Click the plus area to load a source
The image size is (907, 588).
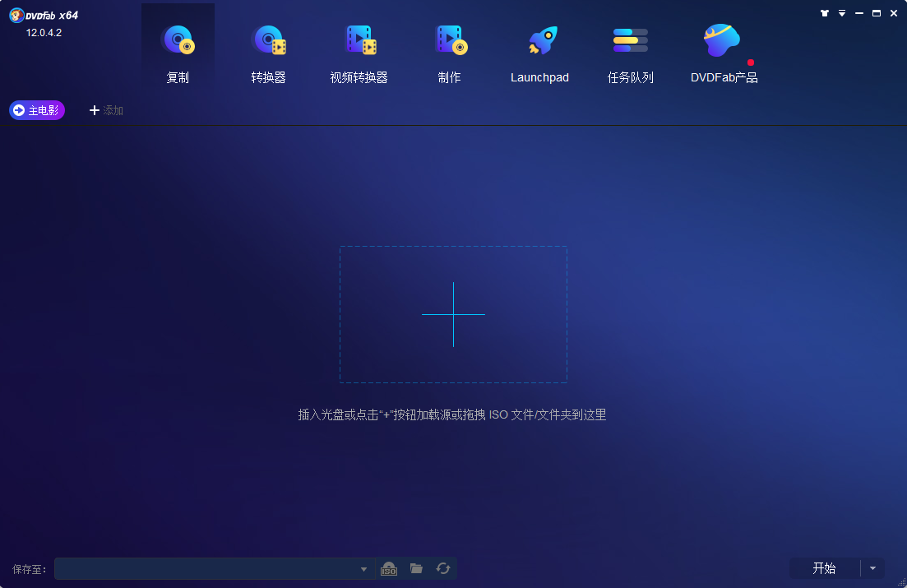pyautogui.click(x=453, y=315)
